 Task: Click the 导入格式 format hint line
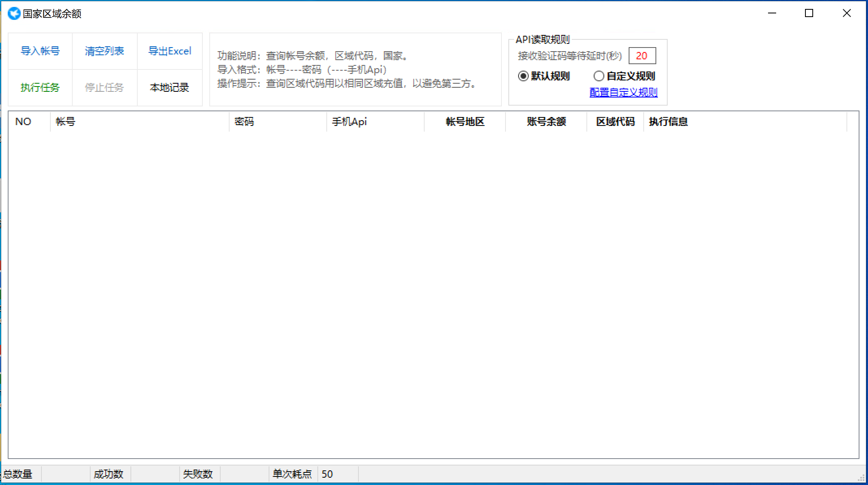coord(302,69)
